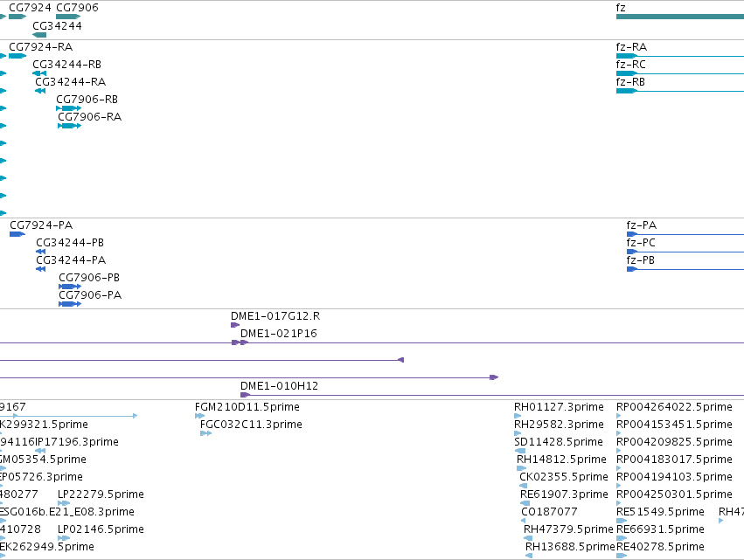
Task: Select the DME1-010H12 clone glyph
Action: pos(492,395)
